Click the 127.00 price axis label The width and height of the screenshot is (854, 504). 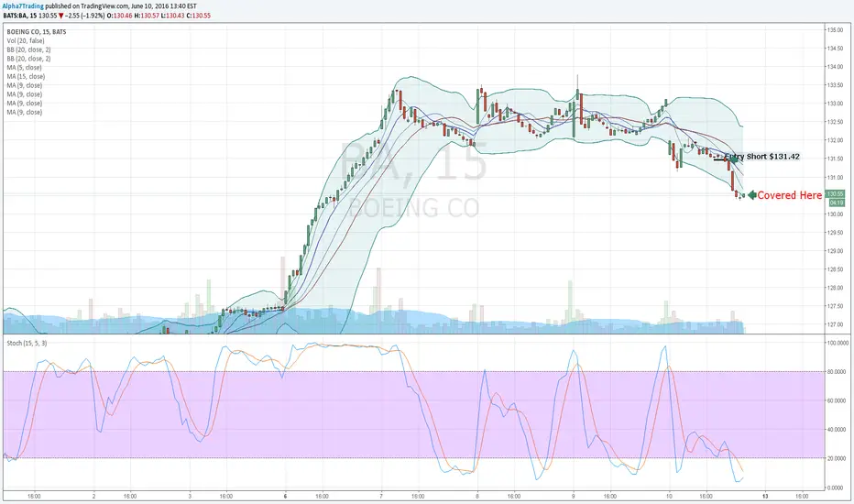pos(836,325)
